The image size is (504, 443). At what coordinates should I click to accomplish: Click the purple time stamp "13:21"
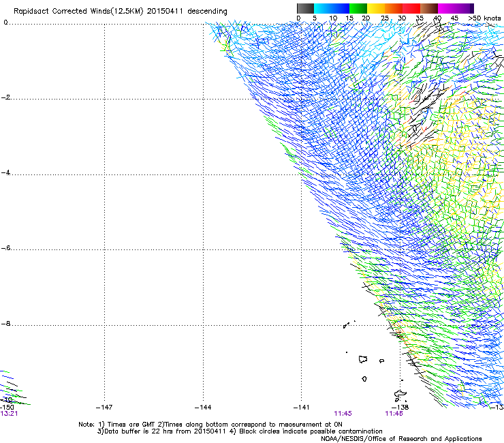point(9,414)
